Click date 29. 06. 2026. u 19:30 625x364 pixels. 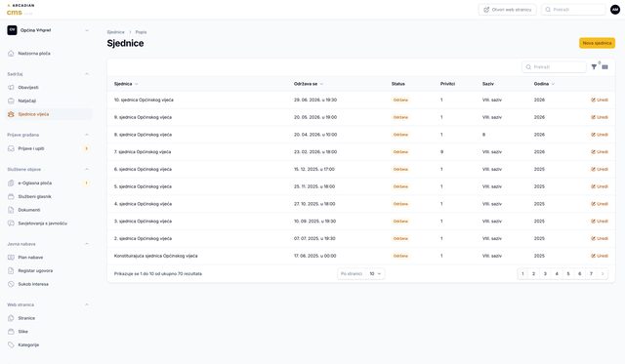click(x=315, y=100)
